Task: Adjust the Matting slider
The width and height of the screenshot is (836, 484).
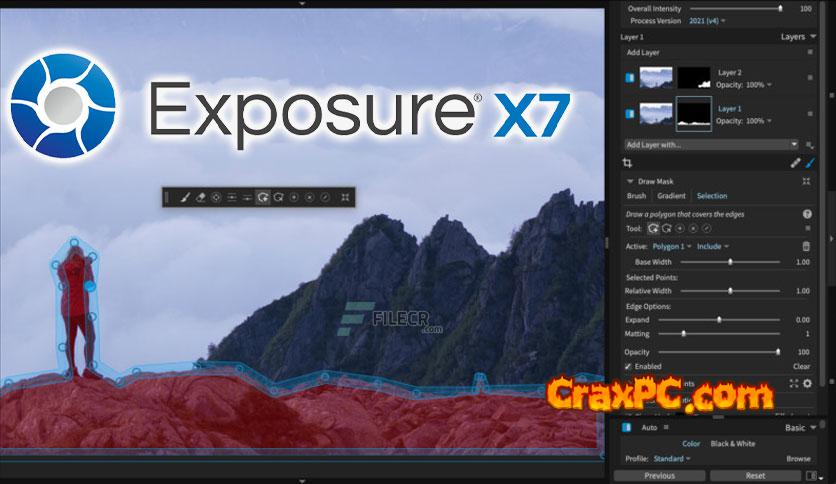Action: pos(719,334)
